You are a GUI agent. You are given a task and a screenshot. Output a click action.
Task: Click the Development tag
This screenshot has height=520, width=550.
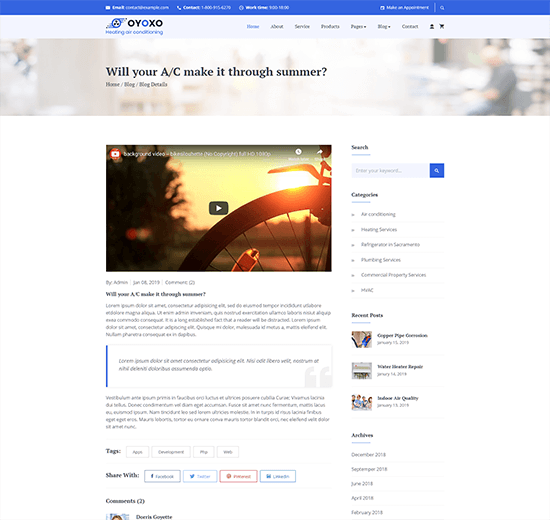click(x=171, y=452)
